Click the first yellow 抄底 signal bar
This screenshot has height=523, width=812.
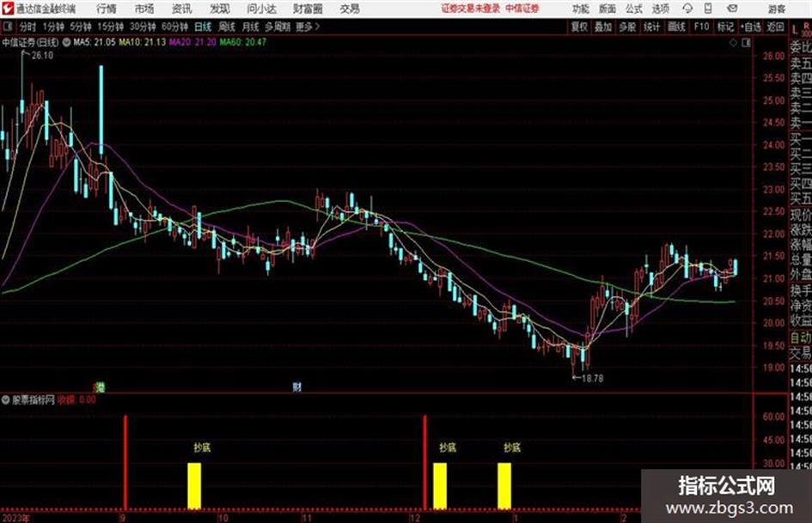coord(194,486)
